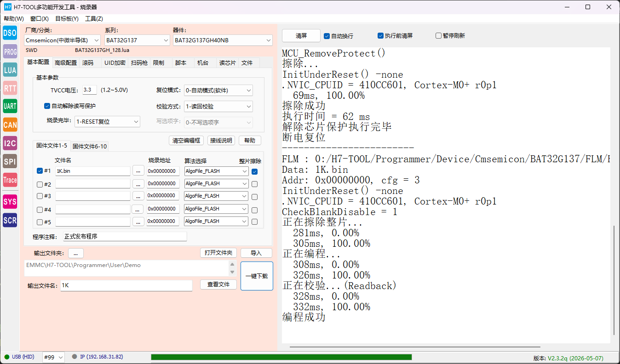Viewport: 620px width, 364px height.
Task: Click 查看文件 button
Action: pos(218,284)
